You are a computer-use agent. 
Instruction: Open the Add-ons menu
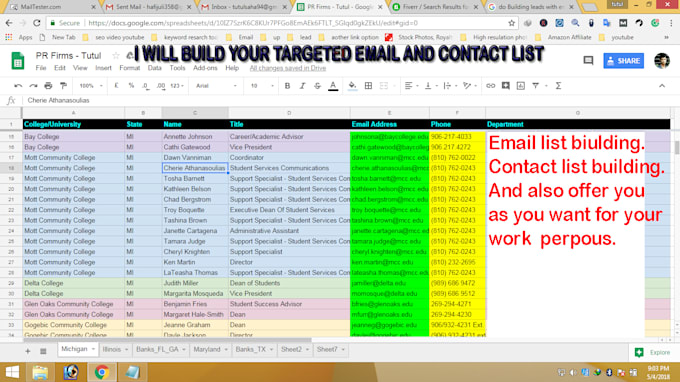(x=205, y=68)
